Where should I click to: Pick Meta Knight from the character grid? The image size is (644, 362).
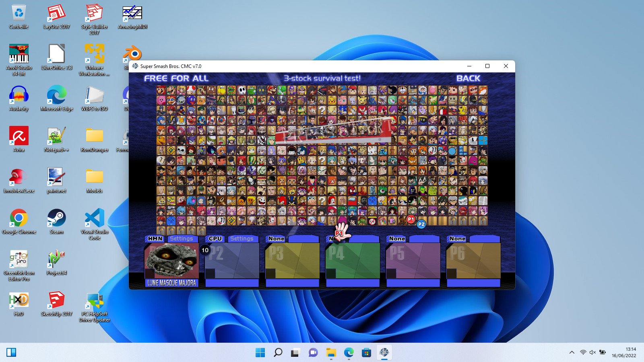point(181,100)
